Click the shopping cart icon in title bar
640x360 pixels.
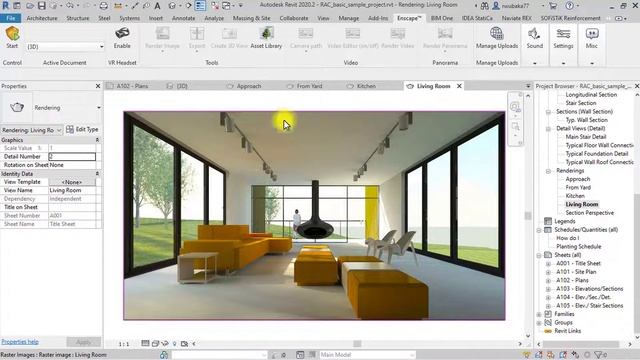pyautogui.click(x=553, y=6)
